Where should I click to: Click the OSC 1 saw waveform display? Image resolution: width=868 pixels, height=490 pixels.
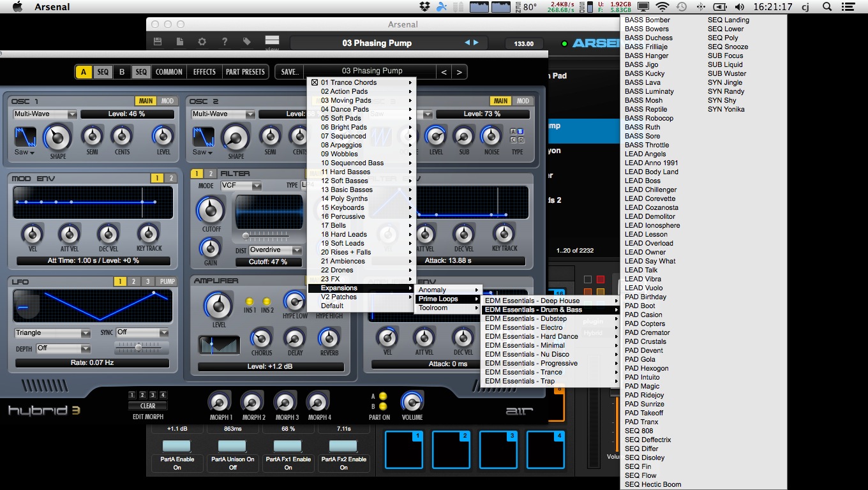pos(26,136)
